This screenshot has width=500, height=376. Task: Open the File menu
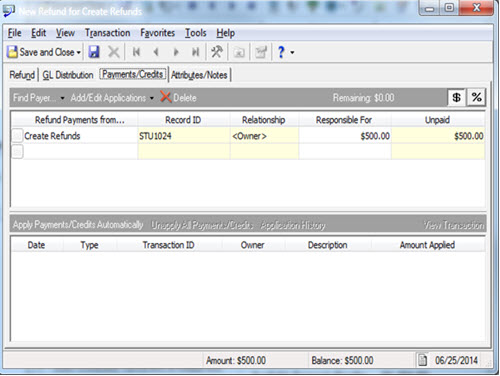point(14,33)
